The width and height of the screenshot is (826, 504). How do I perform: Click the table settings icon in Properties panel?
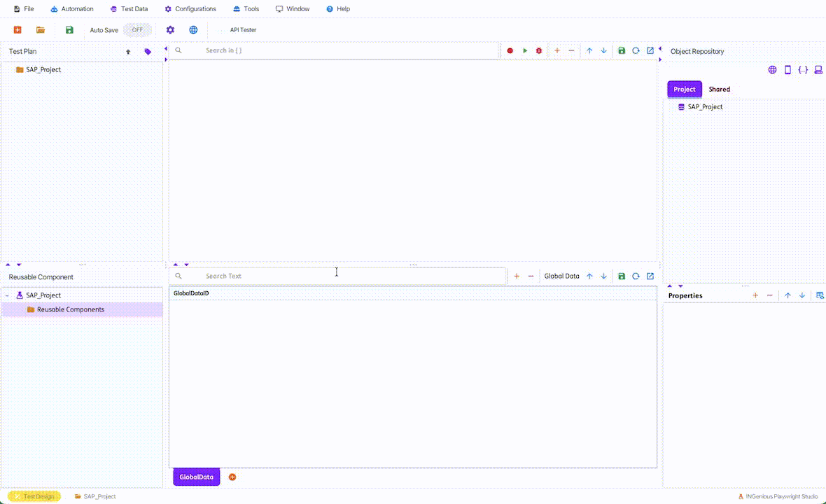coord(820,295)
